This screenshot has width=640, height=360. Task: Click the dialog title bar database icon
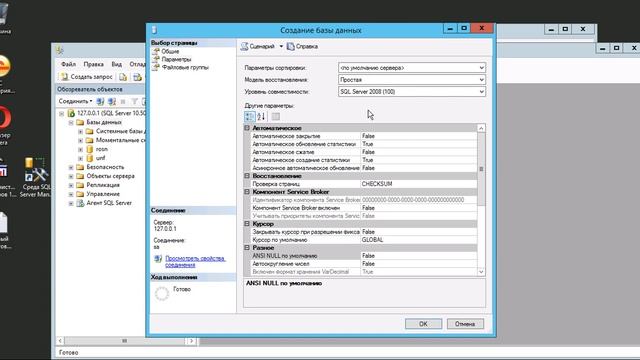pos(154,30)
